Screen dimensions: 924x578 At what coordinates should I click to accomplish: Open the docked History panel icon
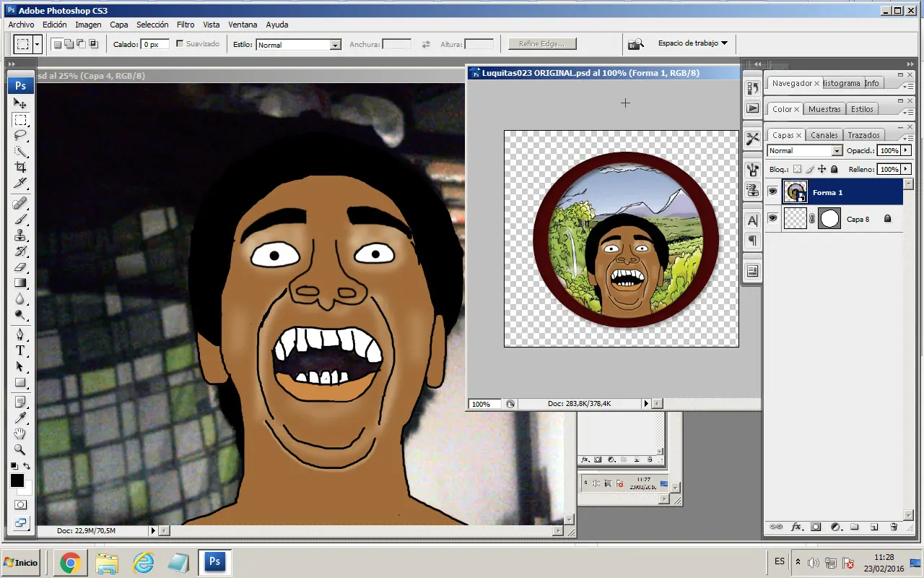tap(752, 88)
